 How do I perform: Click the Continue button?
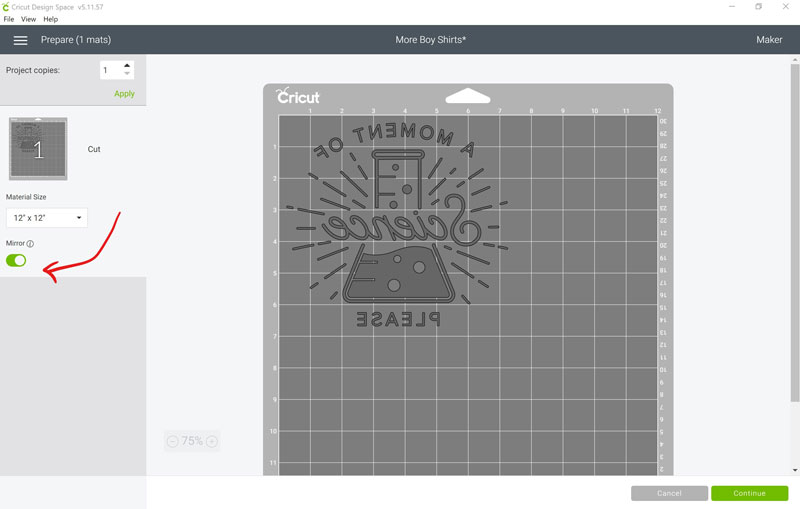click(x=749, y=493)
